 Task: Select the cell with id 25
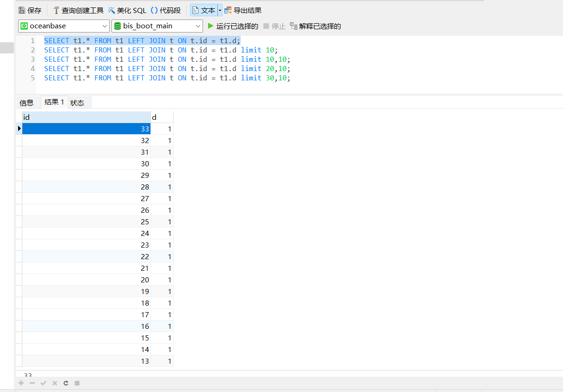click(x=86, y=222)
